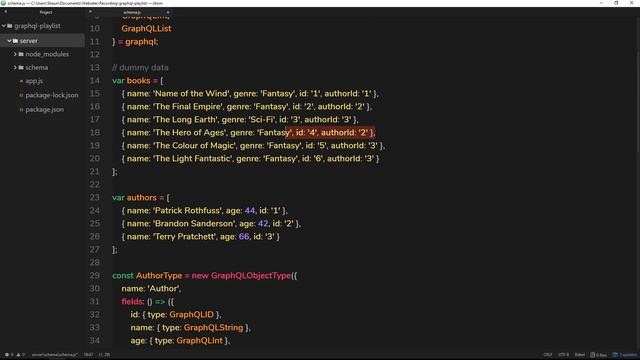Click the 'Author' name string on line 30
Image resolution: width=640 pixels, height=360 pixels.
[163, 289]
